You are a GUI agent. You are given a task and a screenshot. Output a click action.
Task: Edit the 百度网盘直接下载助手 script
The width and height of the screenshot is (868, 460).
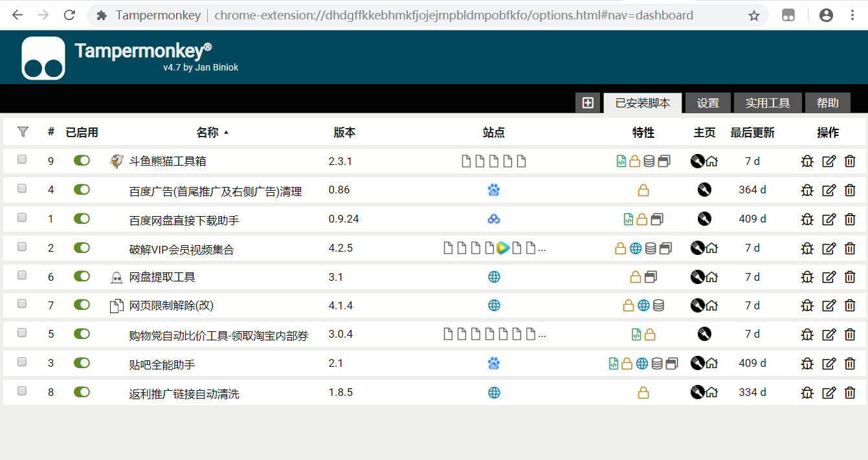[829, 219]
